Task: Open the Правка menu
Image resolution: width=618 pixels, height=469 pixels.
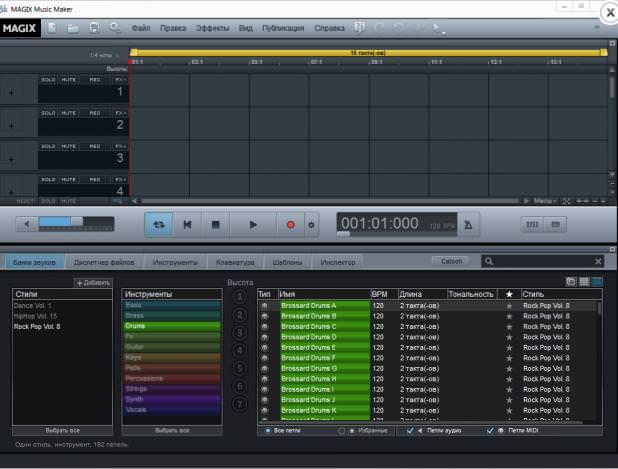Action: coord(173,28)
